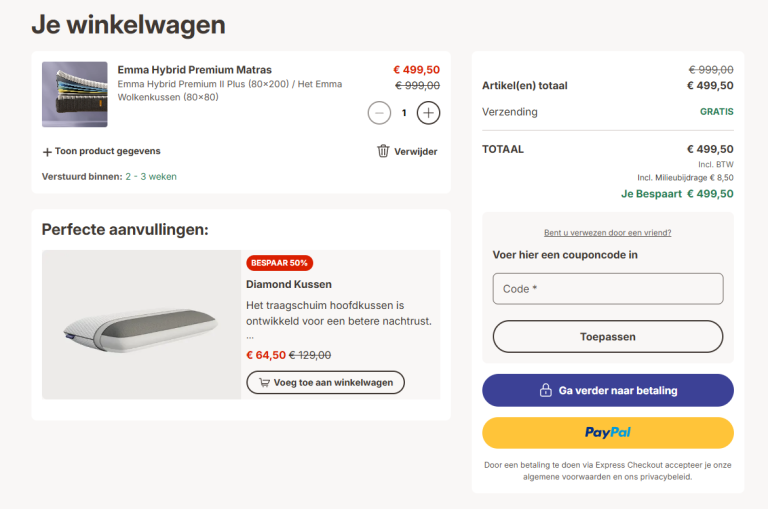Screen dimensions: 768x509
Task: Click the Emma Hybrid Premium Matras title
Action: (194, 70)
